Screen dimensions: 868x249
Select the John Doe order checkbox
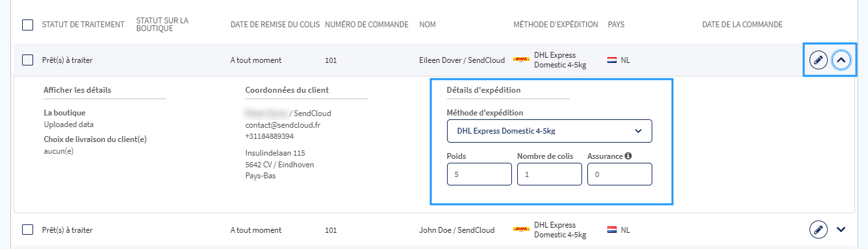click(x=27, y=230)
